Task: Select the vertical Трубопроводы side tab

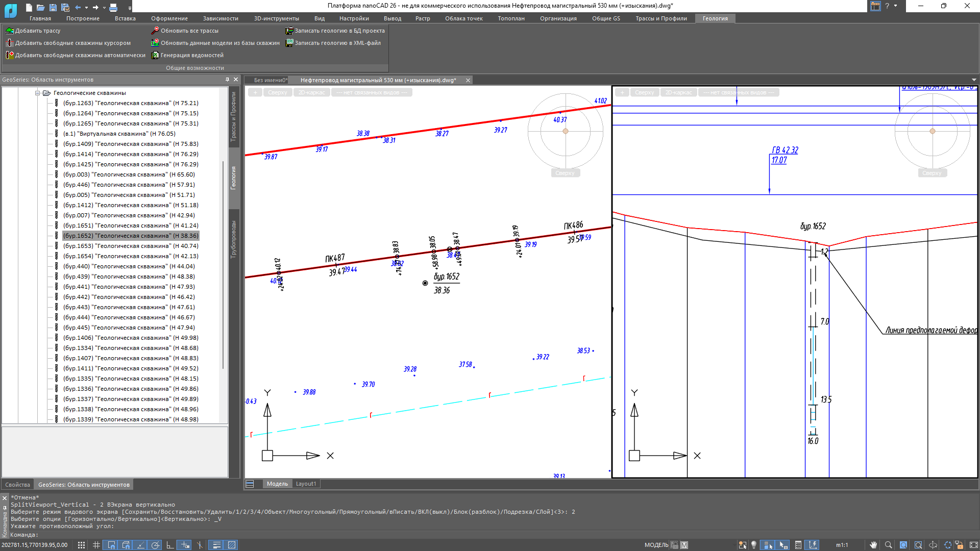Action: (234, 239)
